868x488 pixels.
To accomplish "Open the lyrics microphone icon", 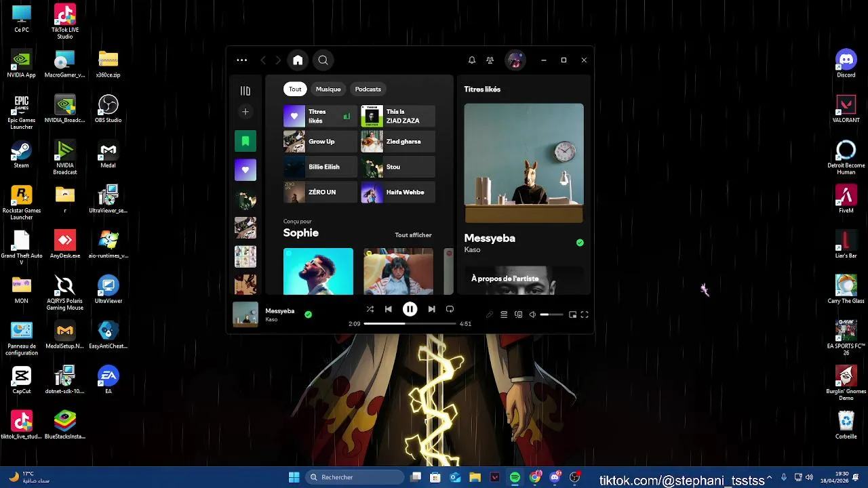I will tap(490, 314).
